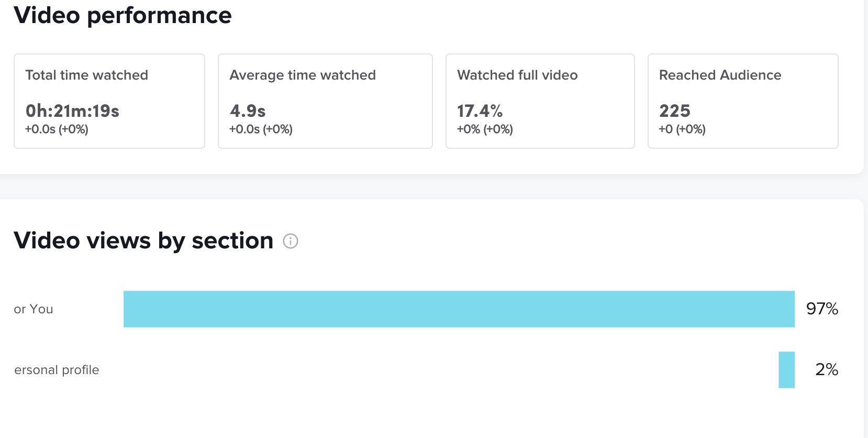Click the change text under 0h:21m:19s
This screenshot has height=438, width=868.
coord(57,129)
